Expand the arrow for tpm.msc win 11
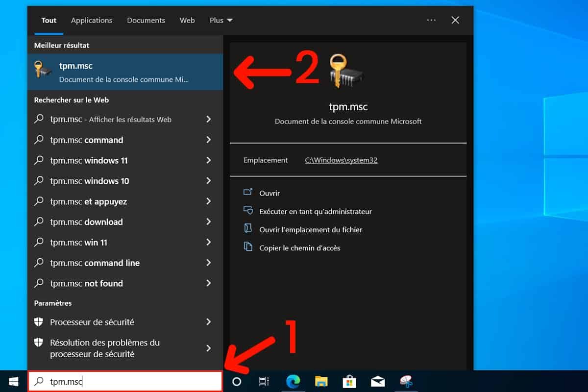The height and width of the screenshot is (392, 588). 209,242
